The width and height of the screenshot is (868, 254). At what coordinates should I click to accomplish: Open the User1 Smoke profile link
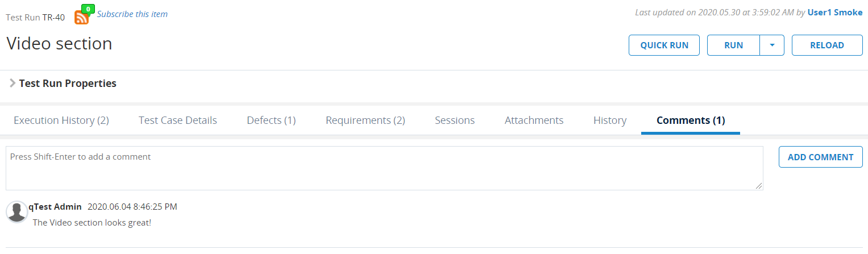click(835, 13)
